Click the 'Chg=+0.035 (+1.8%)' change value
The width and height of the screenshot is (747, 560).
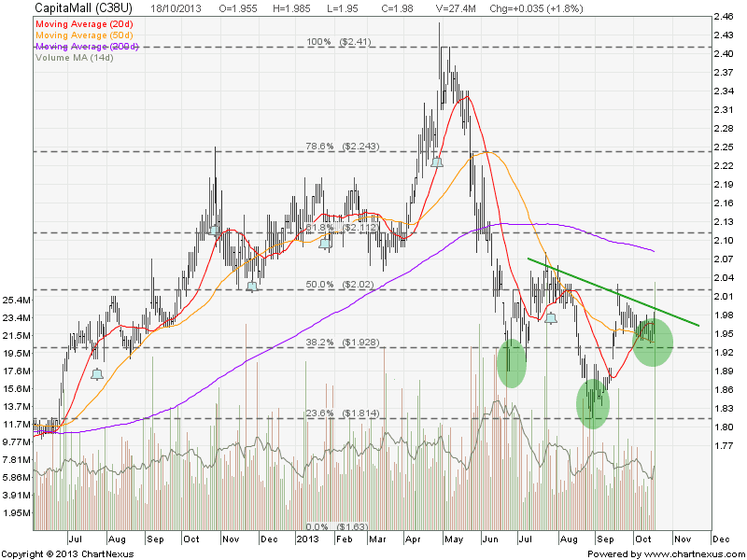pos(536,8)
